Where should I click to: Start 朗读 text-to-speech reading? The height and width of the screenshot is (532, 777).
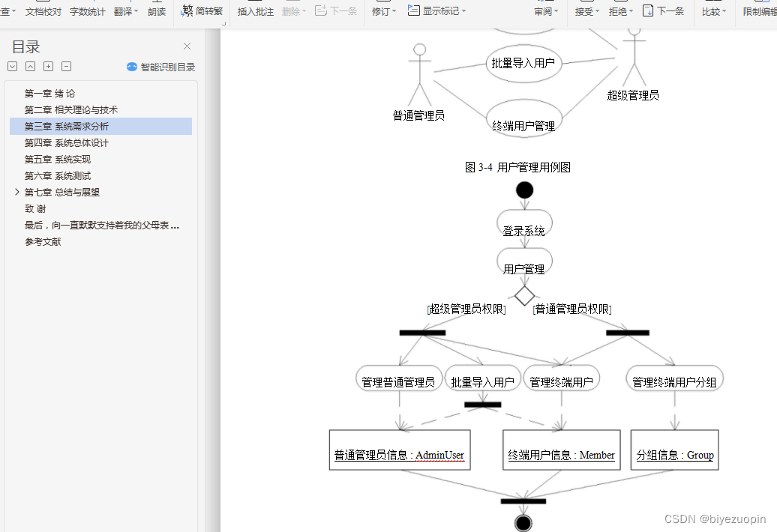coord(157,12)
